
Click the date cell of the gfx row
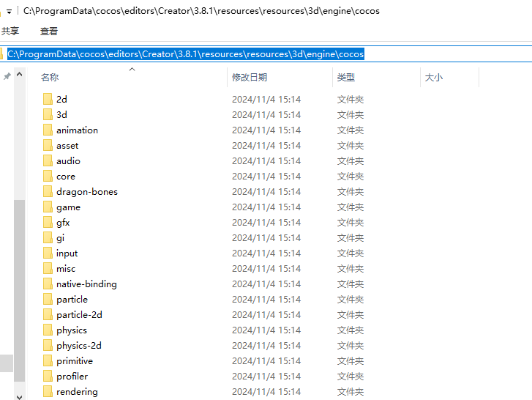[x=266, y=223]
